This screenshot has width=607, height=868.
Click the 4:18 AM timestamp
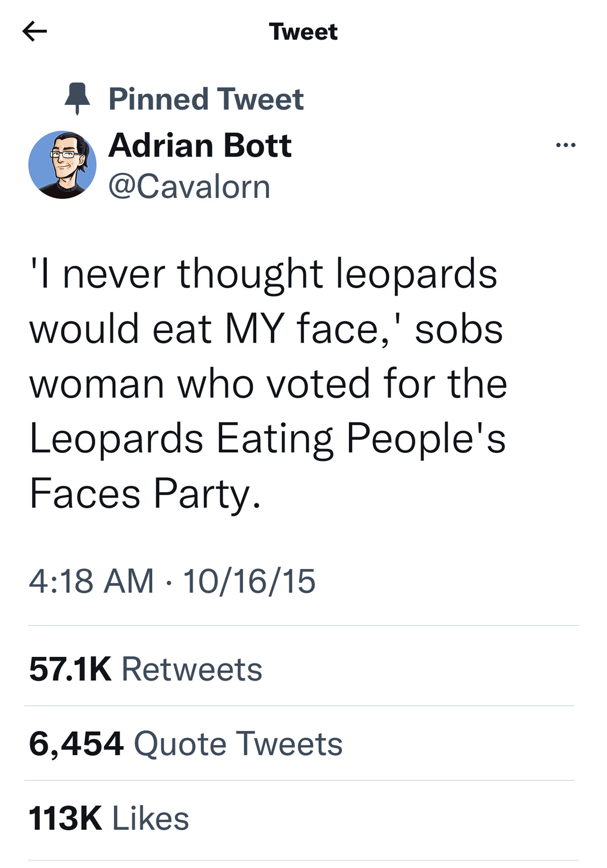[x=91, y=581]
